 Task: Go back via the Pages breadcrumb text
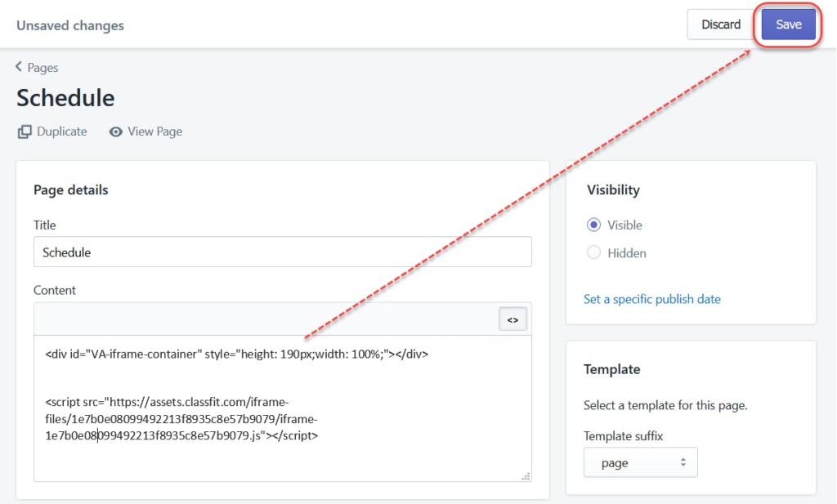[x=43, y=68]
